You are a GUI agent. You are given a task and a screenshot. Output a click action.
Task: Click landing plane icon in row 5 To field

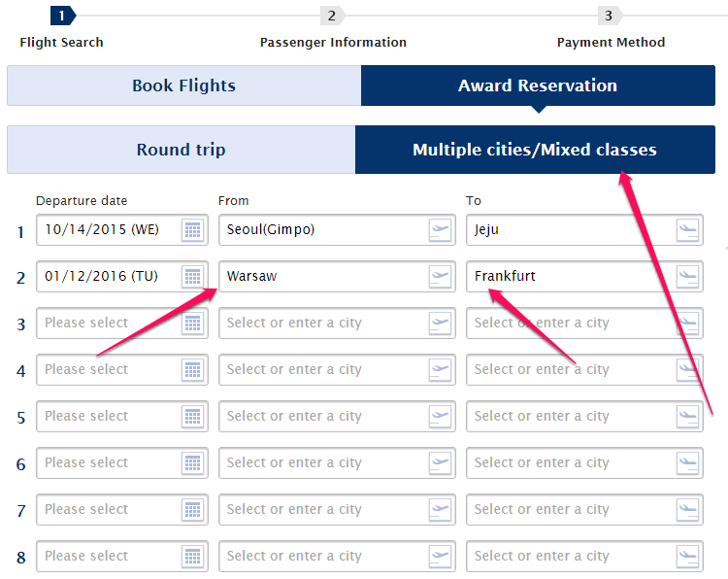pos(687,417)
